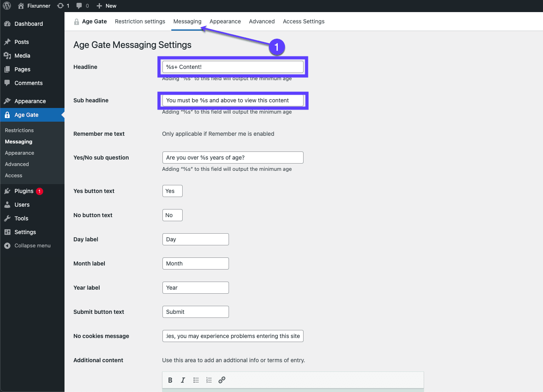Open the Advanced tab
This screenshot has height=392, width=543.
[262, 21]
